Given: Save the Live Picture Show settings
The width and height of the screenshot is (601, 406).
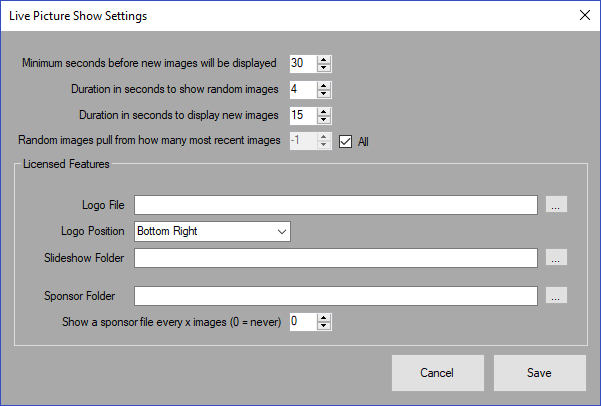Looking at the screenshot, I should tap(540, 373).
